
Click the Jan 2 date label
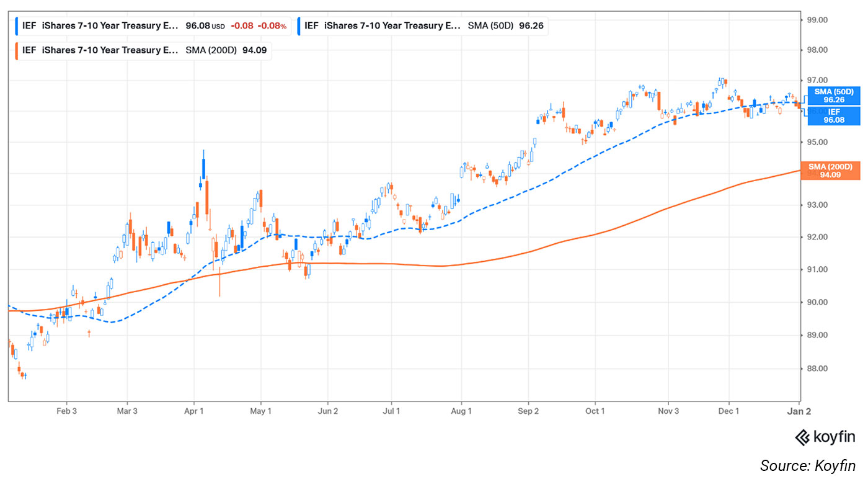[799, 411]
